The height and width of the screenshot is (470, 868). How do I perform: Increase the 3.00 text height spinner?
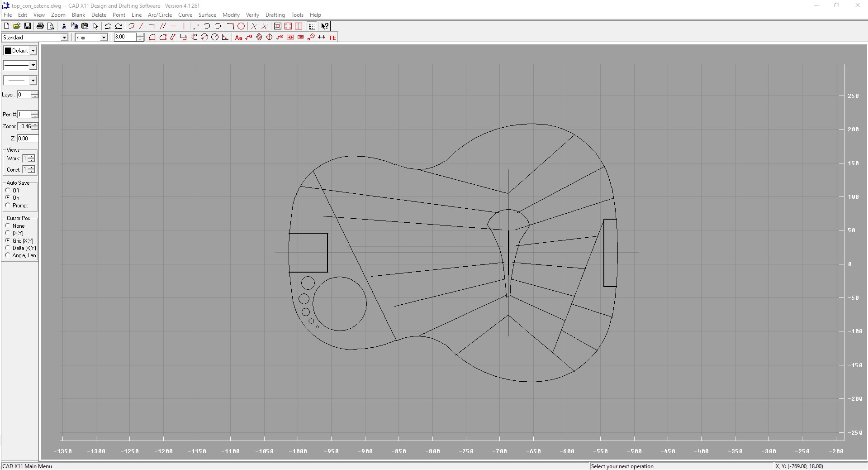(x=140, y=35)
